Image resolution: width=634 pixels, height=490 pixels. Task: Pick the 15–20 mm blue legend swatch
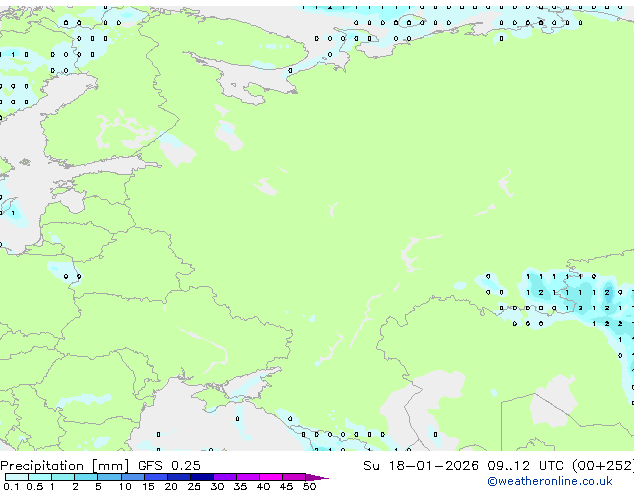[x=156, y=477]
